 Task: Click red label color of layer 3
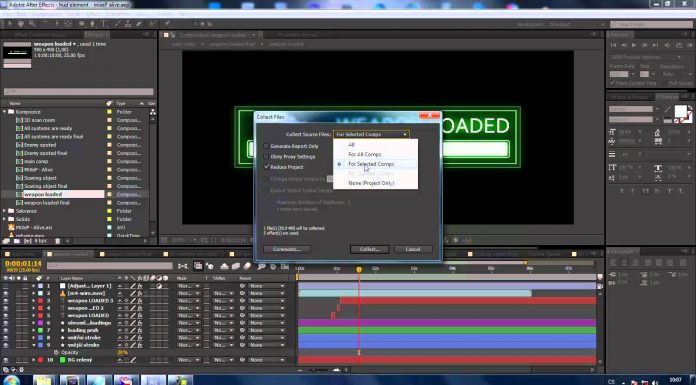tap(40, 301)
